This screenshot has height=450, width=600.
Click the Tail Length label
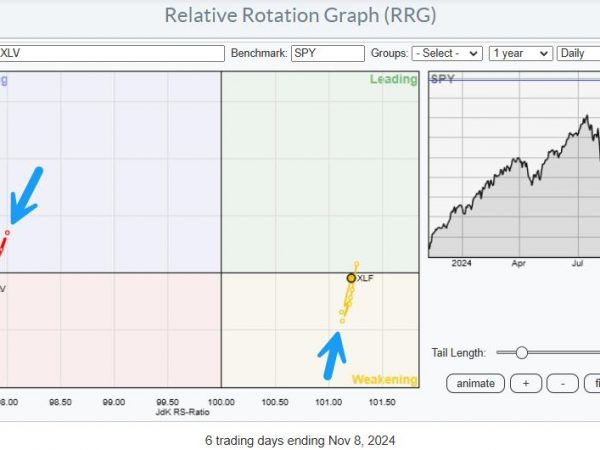tap(458, 352)
